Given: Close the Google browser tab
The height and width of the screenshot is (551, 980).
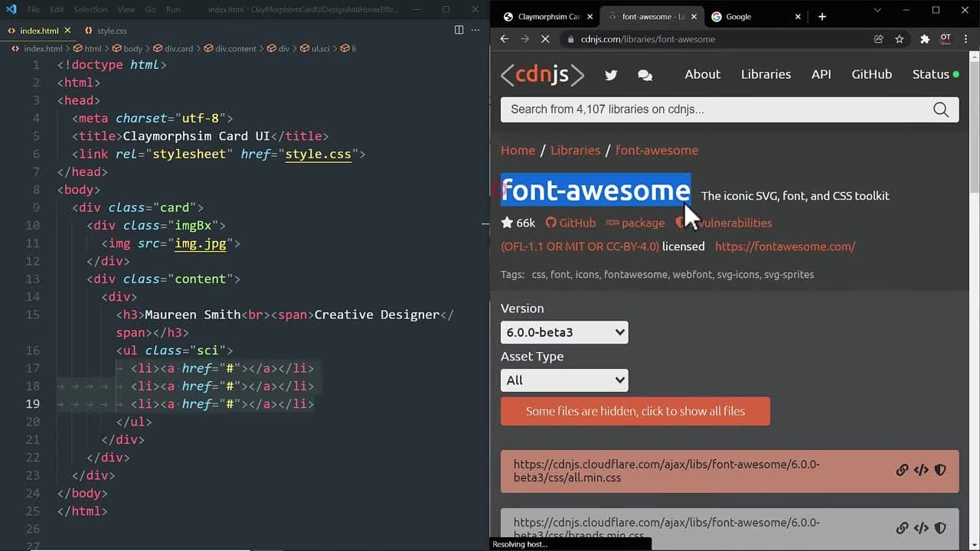Looking at the screenshot, I should pos(798,16).
